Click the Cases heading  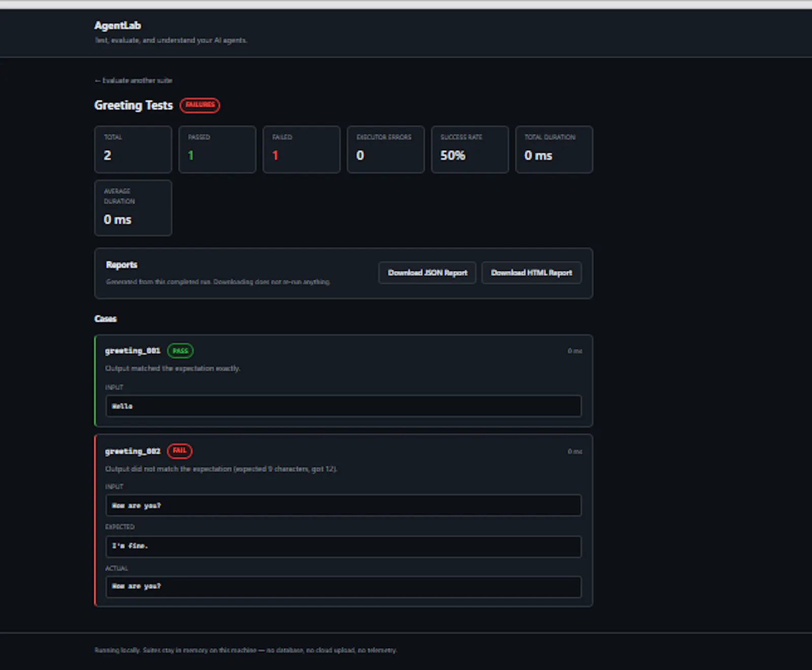[106, 319]
